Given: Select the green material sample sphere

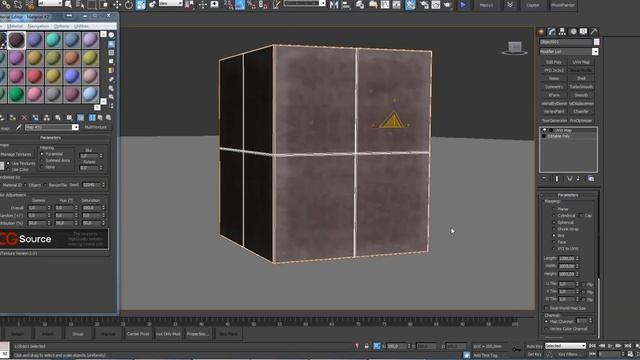Looking at the screenshot, I should pos(16,94).
